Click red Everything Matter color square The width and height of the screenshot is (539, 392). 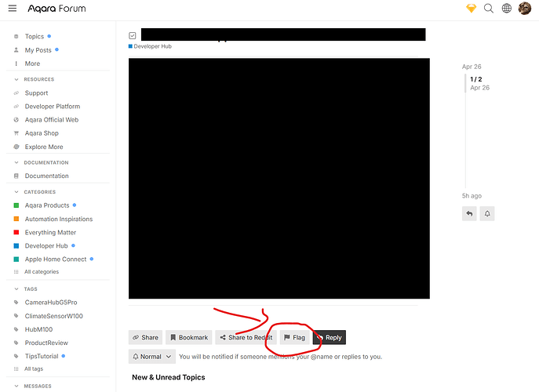[x=16, y=233]
